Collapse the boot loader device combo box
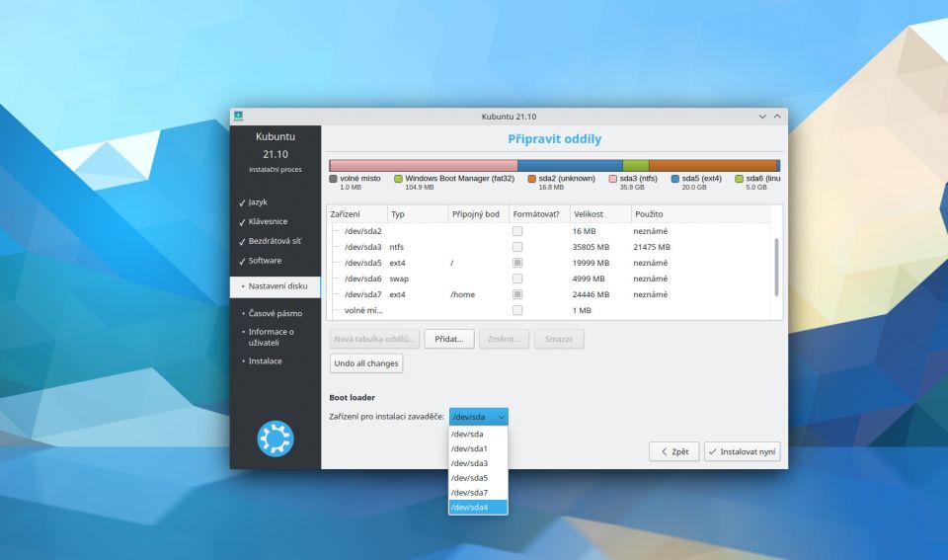This screenshot has width=948, height=560. point(478,417)
